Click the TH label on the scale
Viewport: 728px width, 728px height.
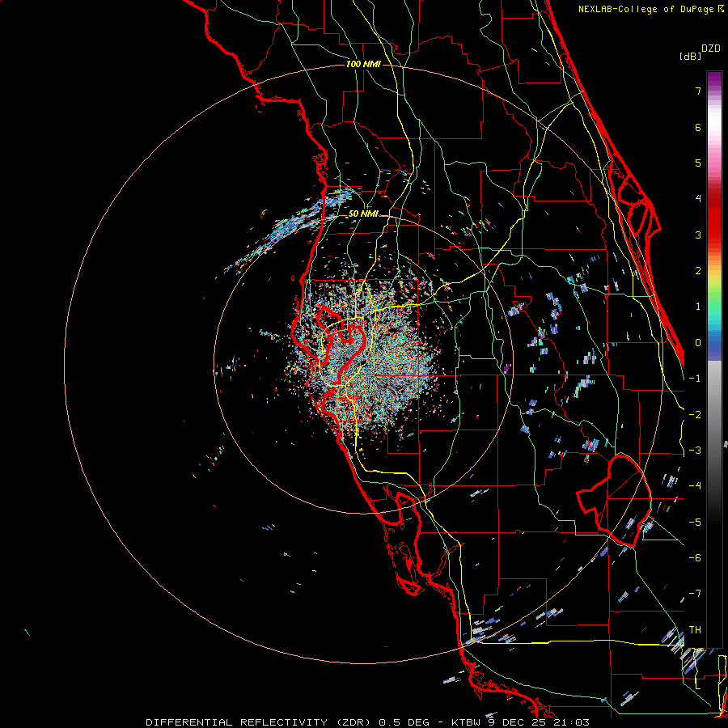695,630
